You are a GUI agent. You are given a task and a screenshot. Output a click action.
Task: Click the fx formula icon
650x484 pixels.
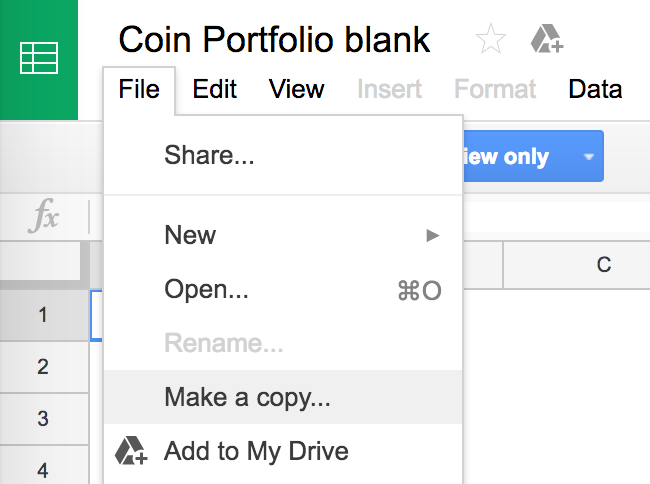click(x=44, y=215)
